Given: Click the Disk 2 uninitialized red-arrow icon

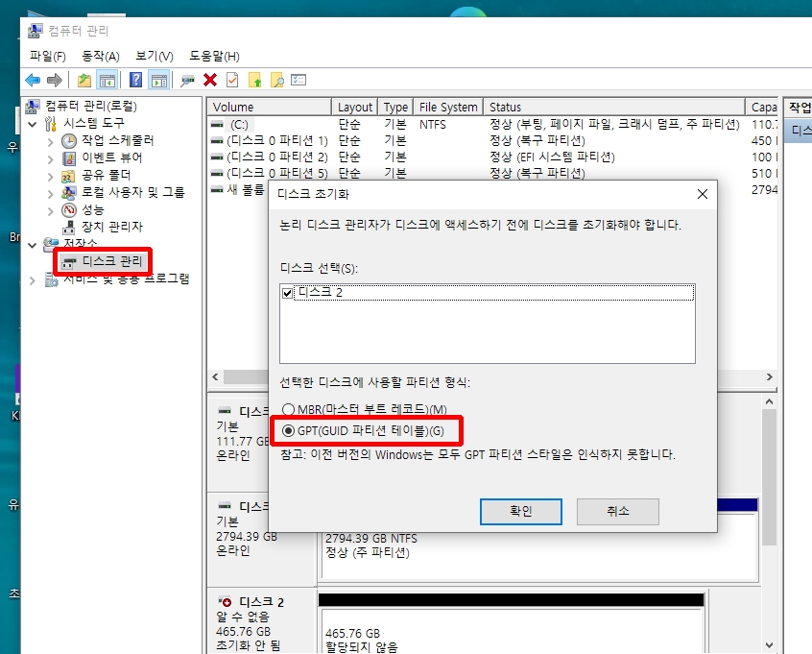Looking at the screenshot, I should [225, 601].
